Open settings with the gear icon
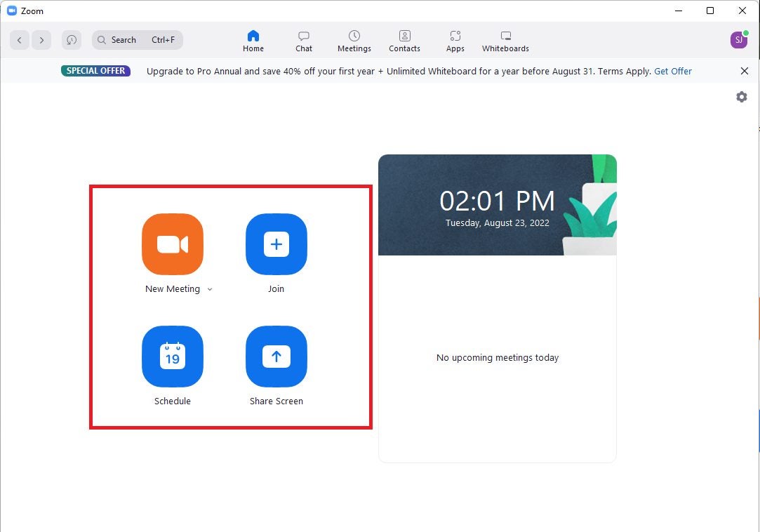Viewport: 760px width, 532px height. pos(742,97)
